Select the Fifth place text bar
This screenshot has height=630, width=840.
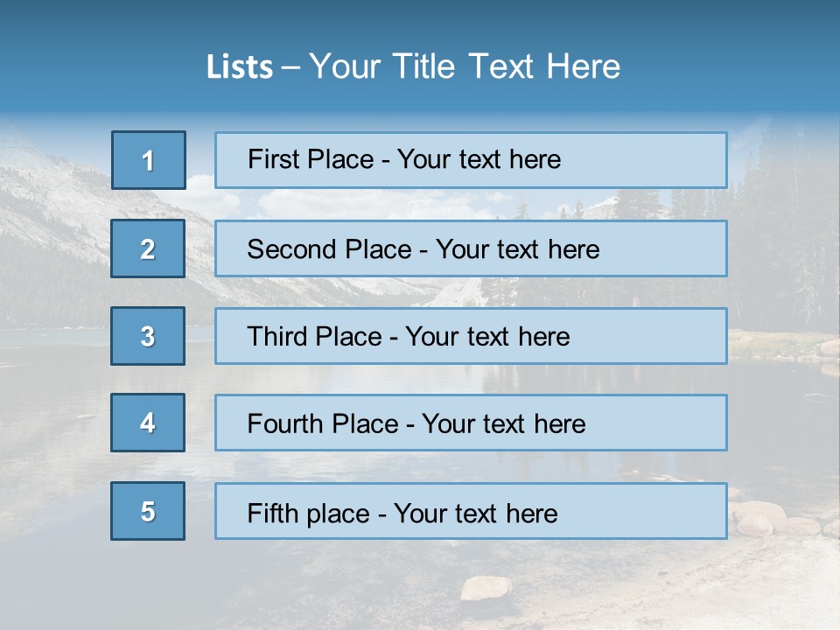(x=471, y=511)
